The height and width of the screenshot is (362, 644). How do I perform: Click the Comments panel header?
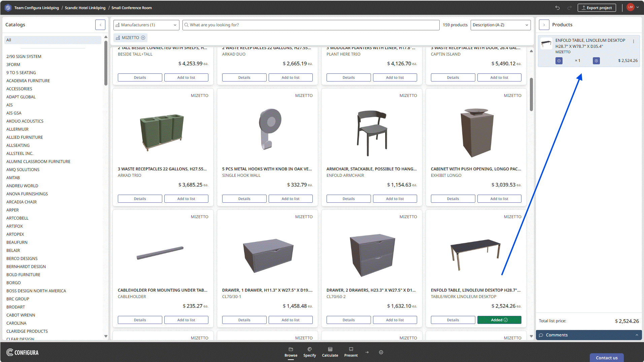(589, 335)
